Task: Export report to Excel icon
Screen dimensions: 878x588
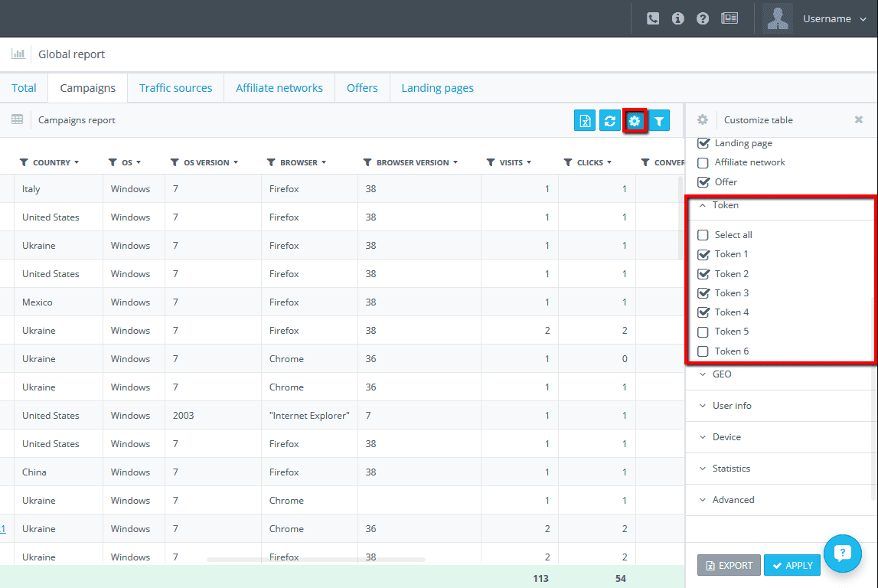Action: click(x=585, y=120)
